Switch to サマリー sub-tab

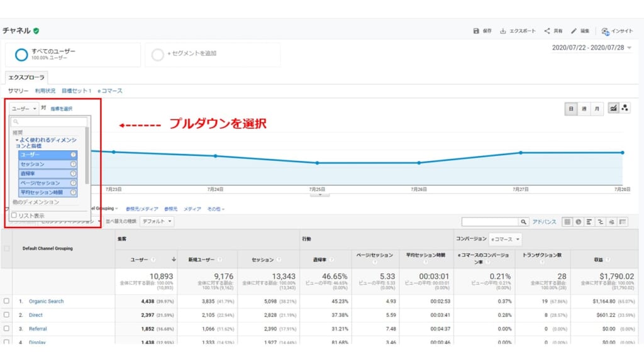click(18, 90)
